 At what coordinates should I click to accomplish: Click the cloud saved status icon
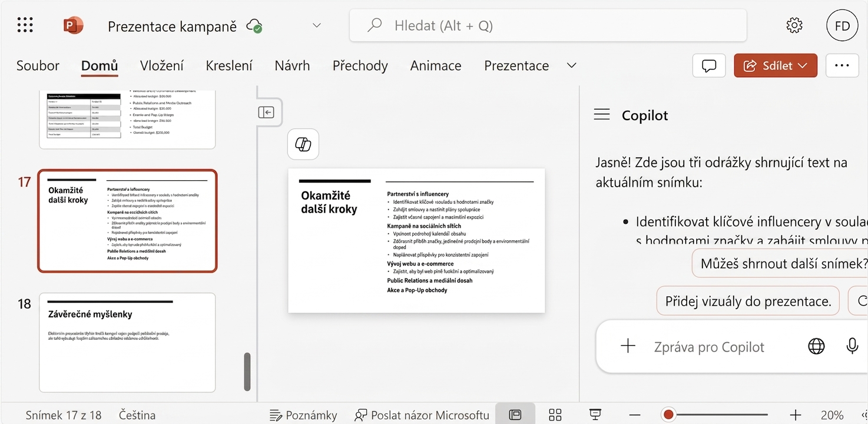pos(254,26)
